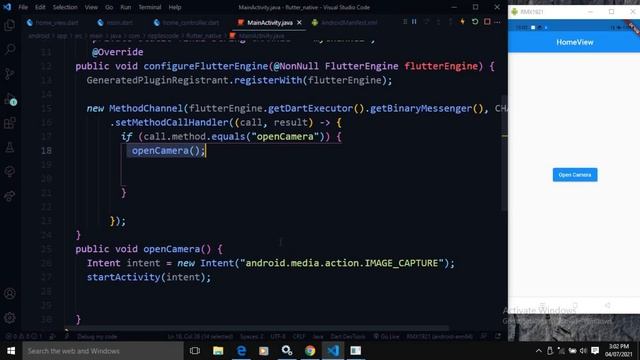Open volume control in system tray

tap(583, 351)
